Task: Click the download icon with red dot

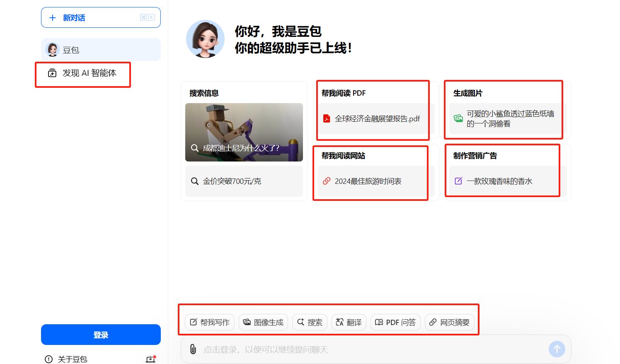Action: [151, 359]
